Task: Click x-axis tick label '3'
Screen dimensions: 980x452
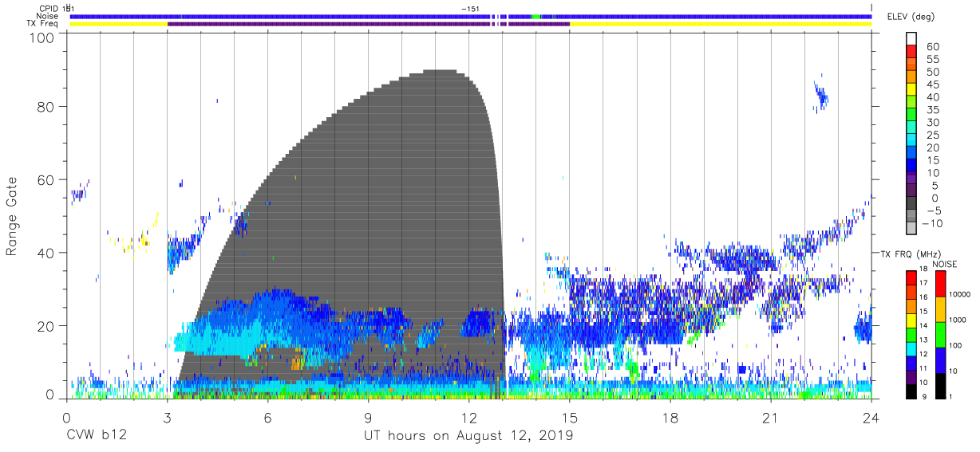Action: coord(167,418)
